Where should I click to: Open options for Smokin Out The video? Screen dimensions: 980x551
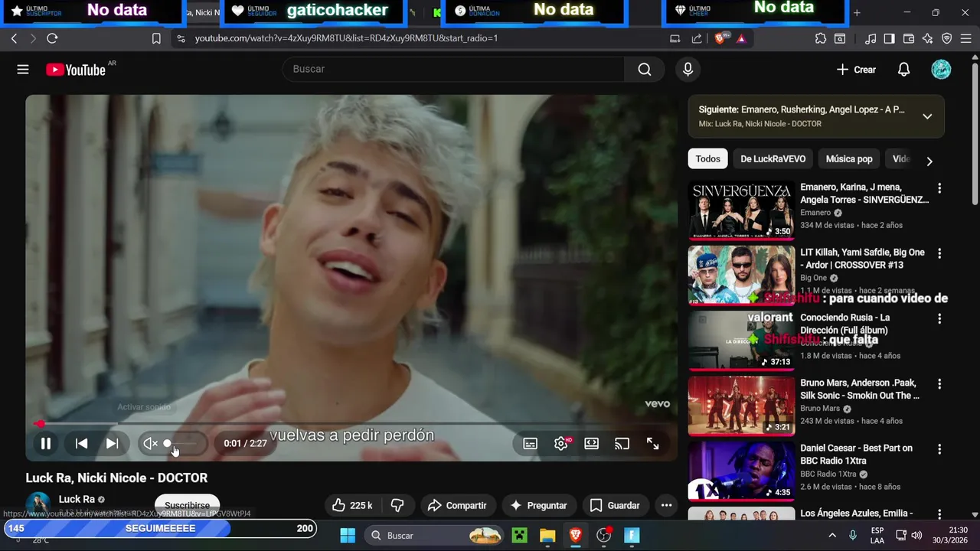click(939, 384)
